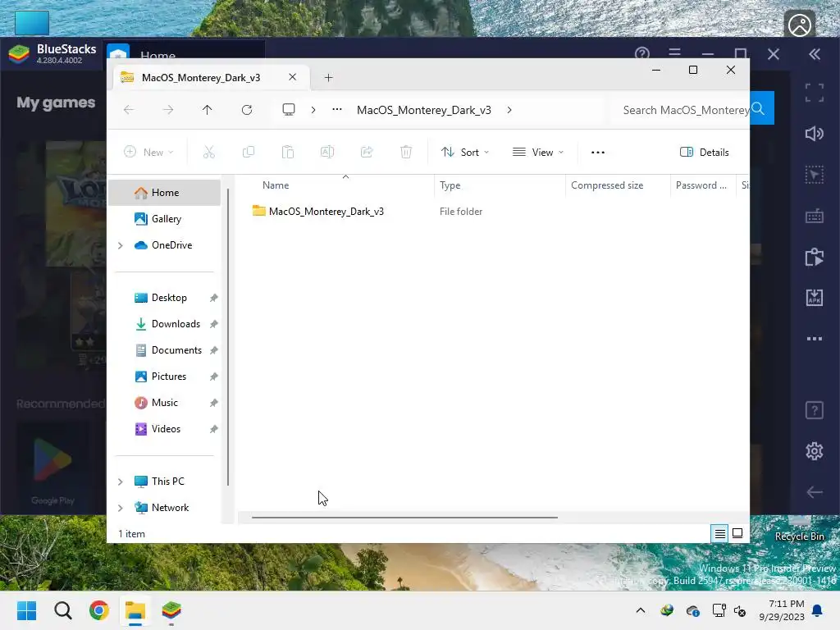This screenshot has height=630, width=840.
Task: Add a new Explorer tab
Action: point(328,78)
